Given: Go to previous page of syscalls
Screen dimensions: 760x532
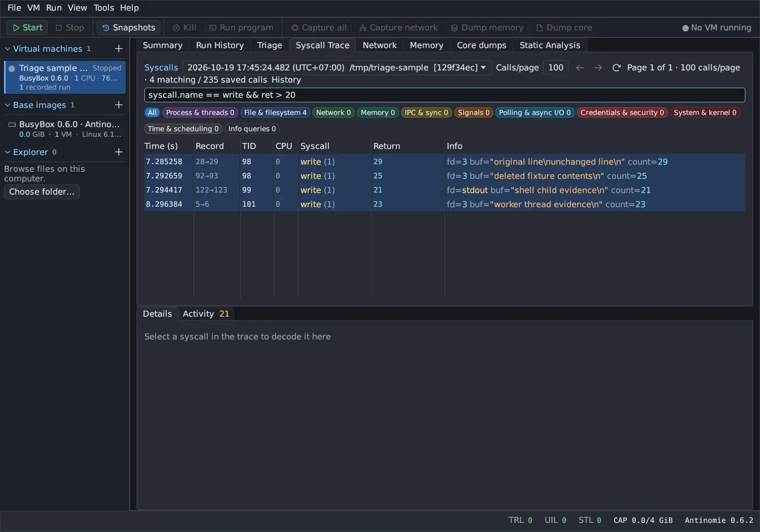Looking at the screenshot, I should coord(580,67).
